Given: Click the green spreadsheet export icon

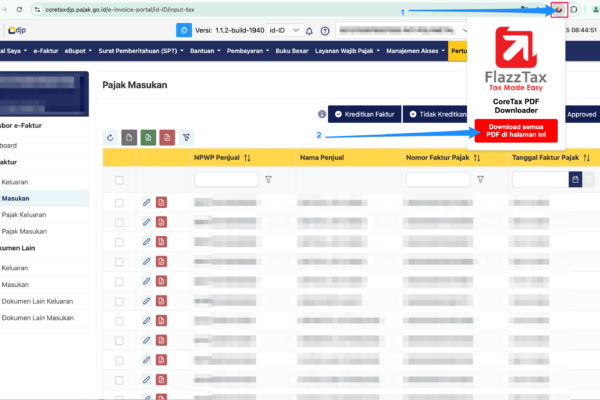Looking at the screenshot, I should (148, 137).
